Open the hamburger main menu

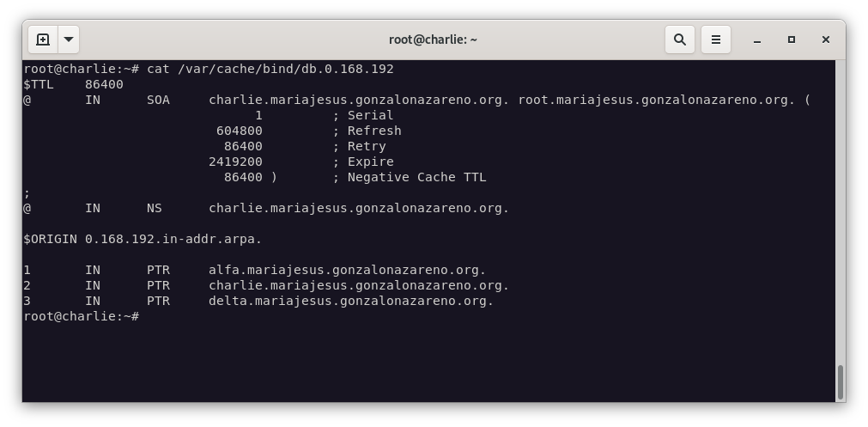click(x=715, y=40)
